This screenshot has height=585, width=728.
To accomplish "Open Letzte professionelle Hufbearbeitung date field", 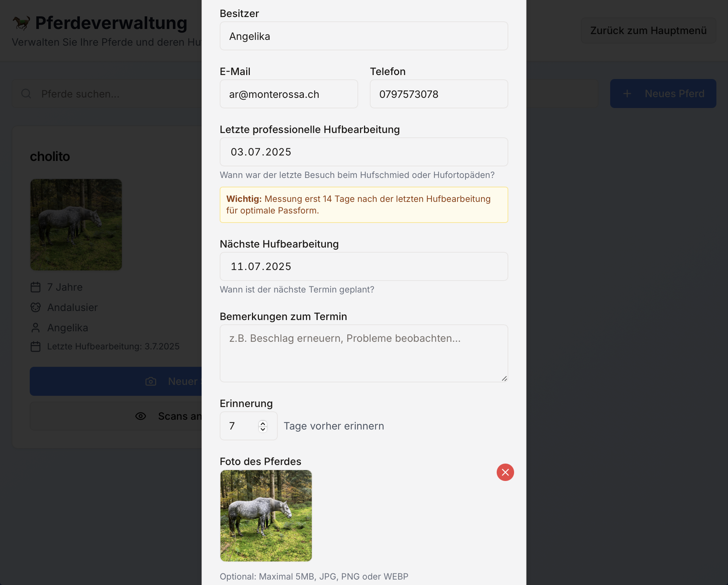I will (x=364, y=152).
